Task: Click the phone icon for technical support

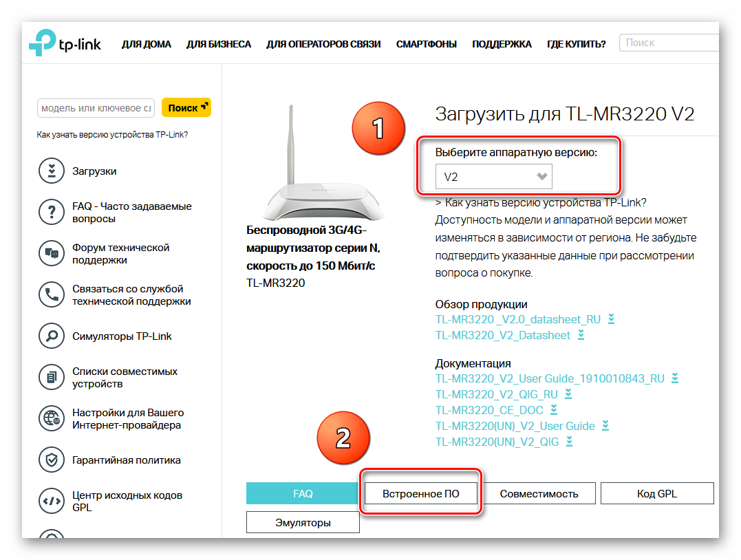Action: [x=52, y=294]
